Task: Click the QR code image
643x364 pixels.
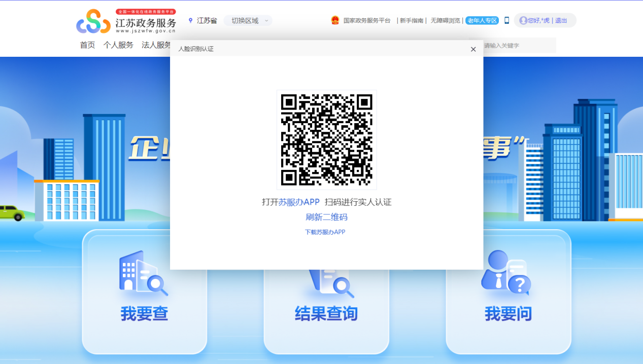Action: (327, 140)
